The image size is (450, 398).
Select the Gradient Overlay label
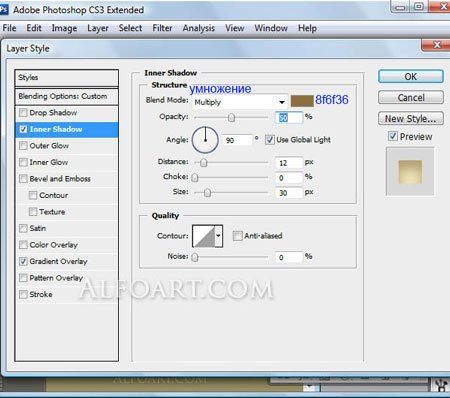pyautogui.click(x=58, y=261)
